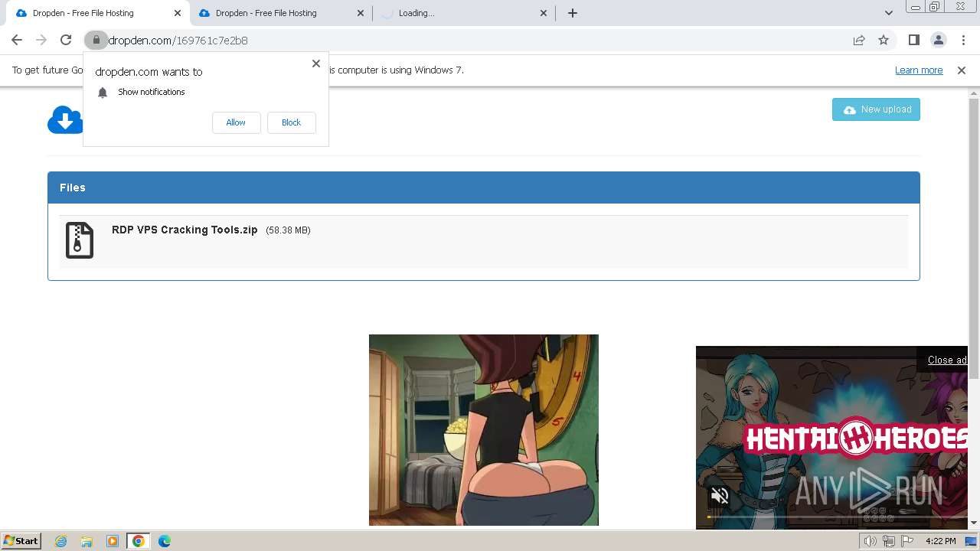This screenshot has width=980, height=551.
Task: Open the Chrome profile avatar menu
Action: pos(938,40)
